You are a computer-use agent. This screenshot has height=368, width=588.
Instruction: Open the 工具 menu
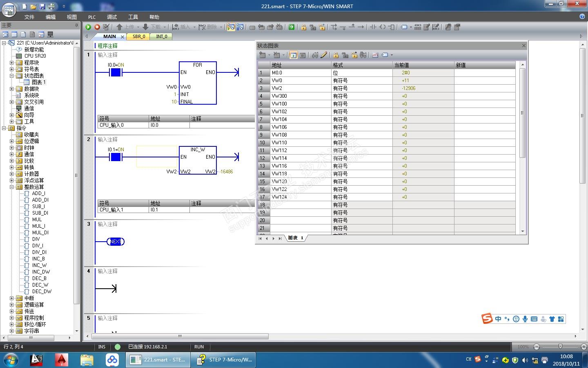pos(133,17)
